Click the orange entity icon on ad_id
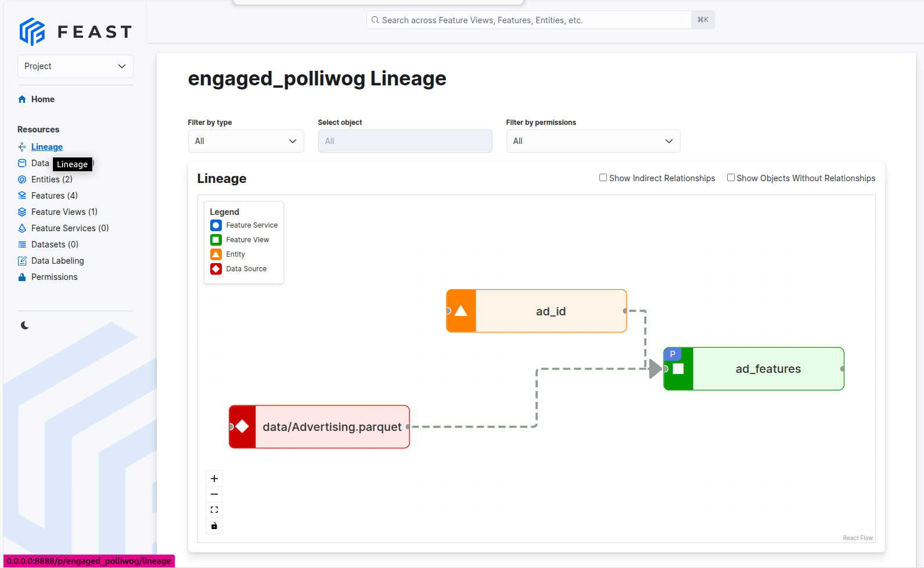This screenshot has height=568, width=924. [x=461, y=311]
